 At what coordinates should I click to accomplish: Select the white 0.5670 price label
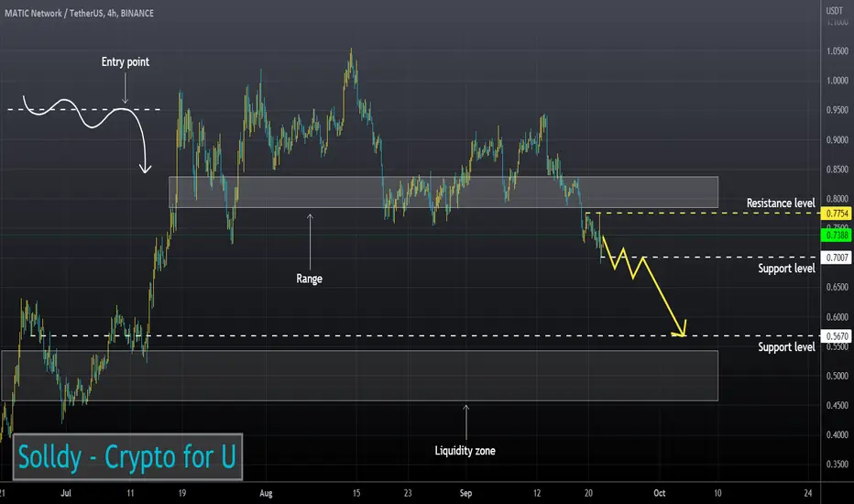[x=837, y=335]
